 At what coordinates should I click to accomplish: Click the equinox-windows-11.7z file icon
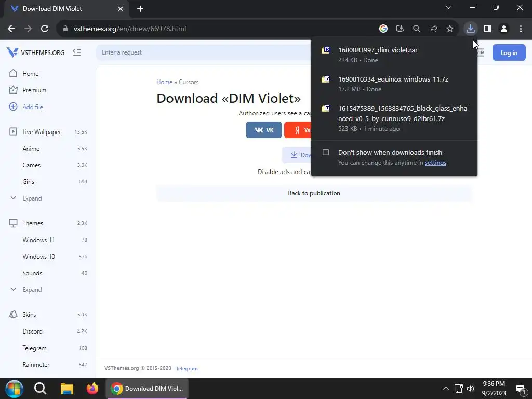[326, 79]
